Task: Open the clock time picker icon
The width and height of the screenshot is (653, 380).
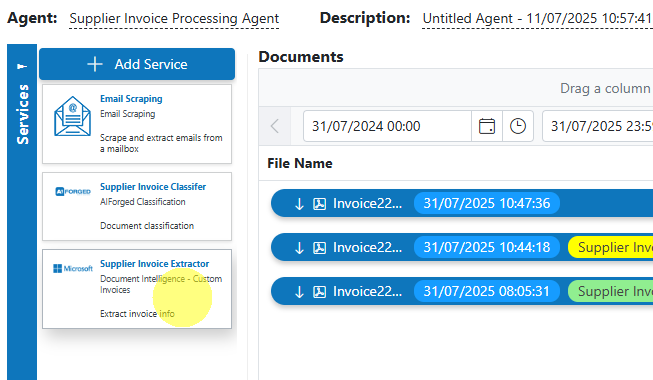Action: coord(518,126)
